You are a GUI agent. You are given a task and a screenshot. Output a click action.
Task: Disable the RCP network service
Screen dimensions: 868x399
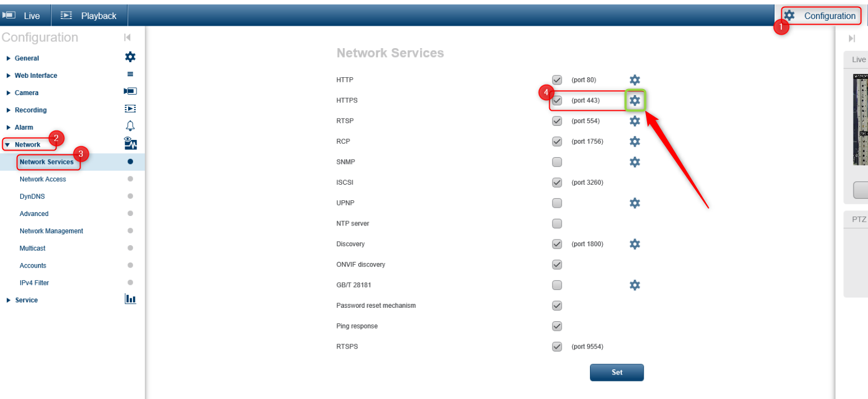[556, 141]
